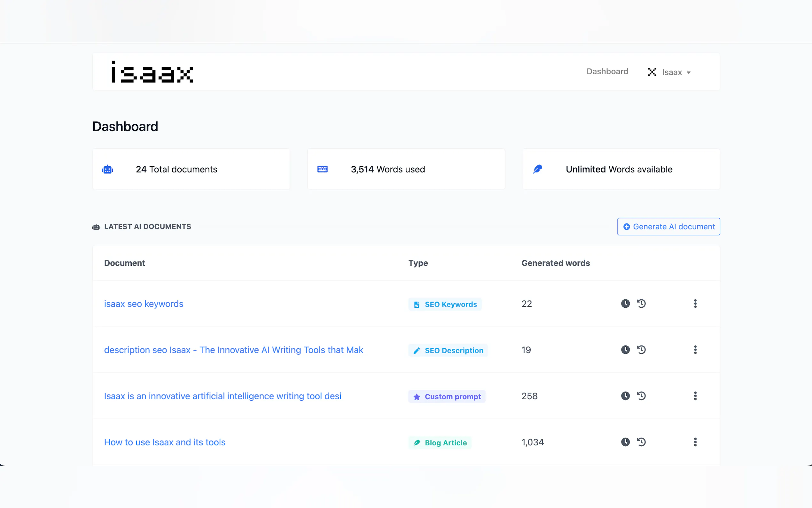Open the isaax seo keywords document

[x=144, y=304]
